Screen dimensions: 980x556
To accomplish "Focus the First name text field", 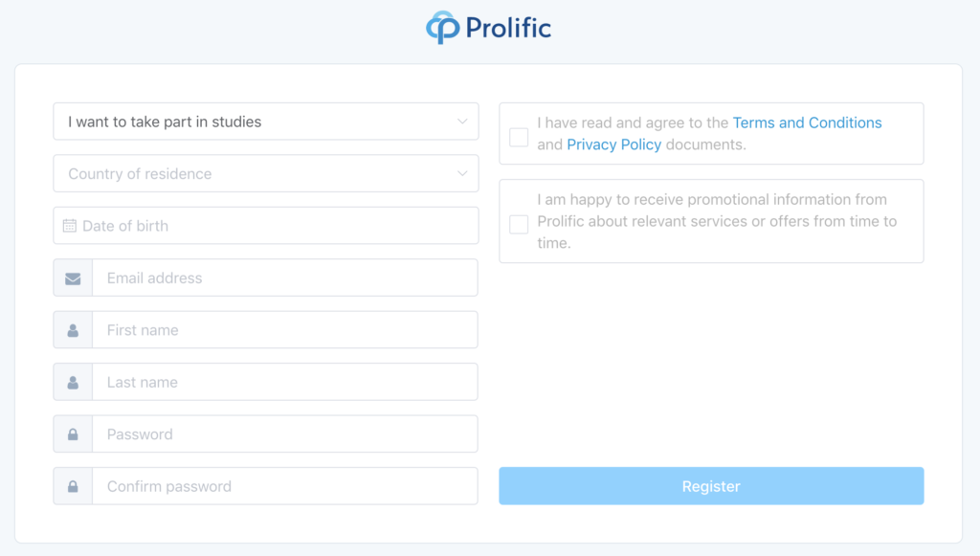I will click(x=285, y=329).
